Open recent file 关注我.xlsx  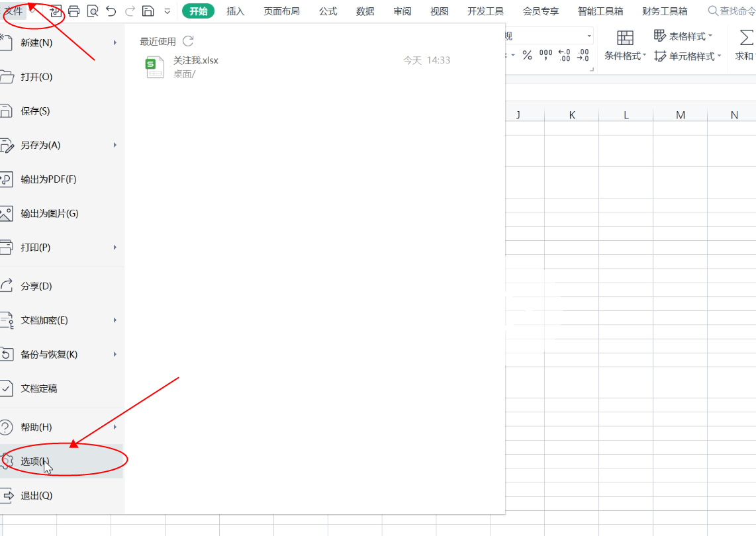[x=297, y=67]
